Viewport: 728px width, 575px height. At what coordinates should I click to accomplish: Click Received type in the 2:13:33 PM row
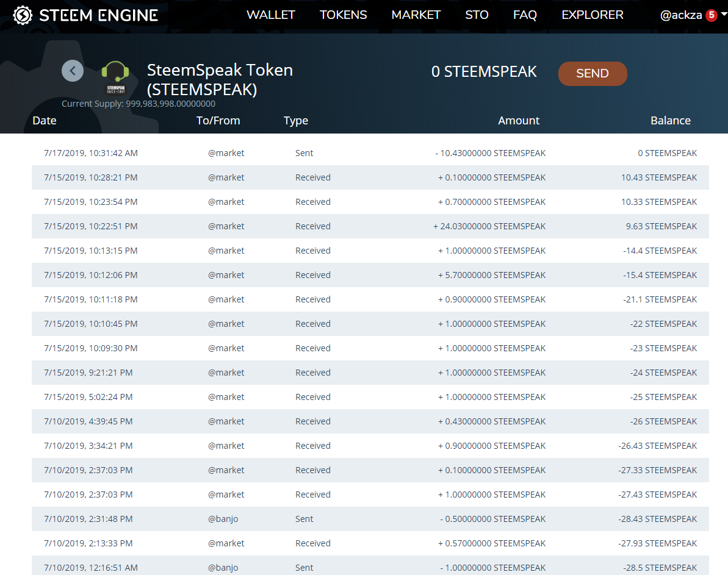point(313,543)
